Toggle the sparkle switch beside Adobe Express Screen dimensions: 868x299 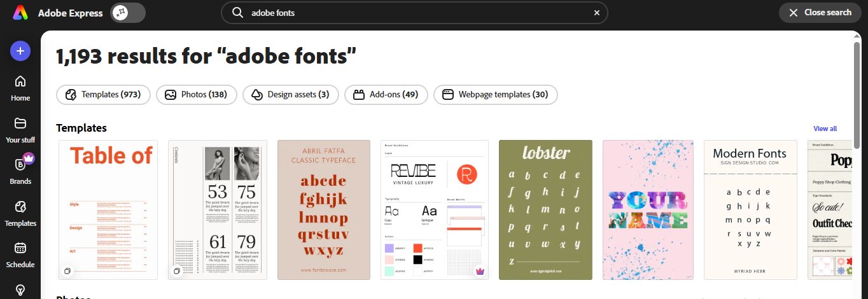(x=128, y=13)
